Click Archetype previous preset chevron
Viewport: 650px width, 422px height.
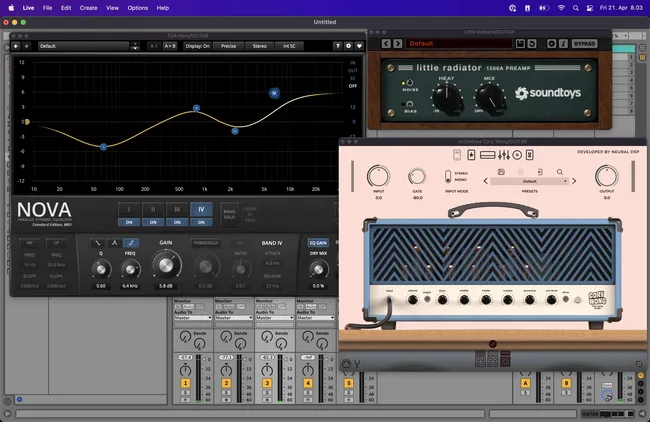486,181
